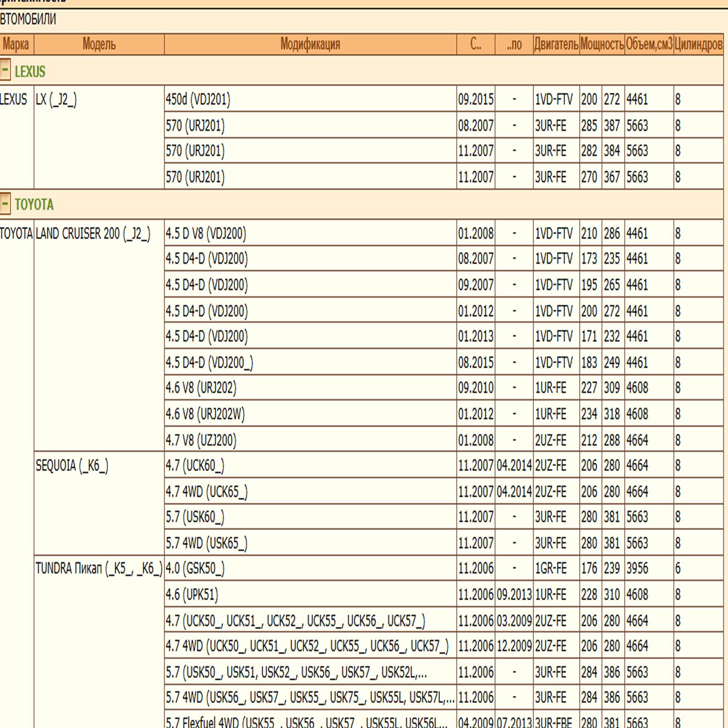The height and width of the screenshot is (728, 728).
Task: Click the green LEXUS group label
Action: (30, 71)
